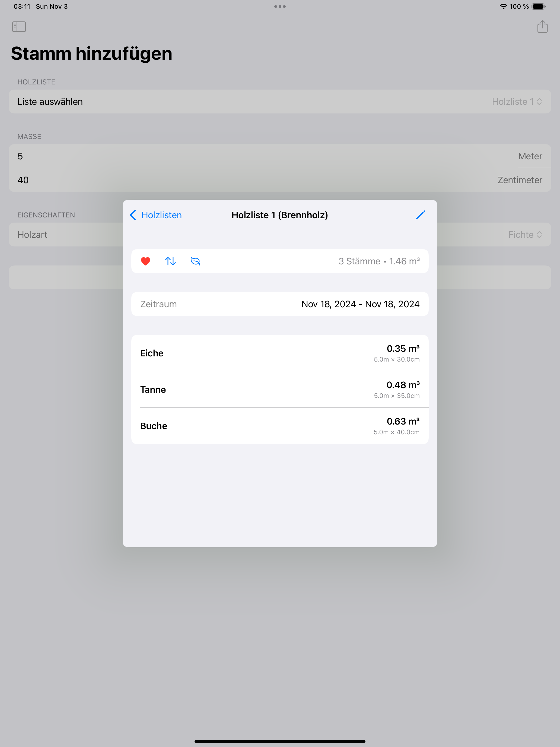Tap the Wi-Fi status icon
Image resolution: width=560 pixels, height=747 pixels.
(x=503, y=7)
